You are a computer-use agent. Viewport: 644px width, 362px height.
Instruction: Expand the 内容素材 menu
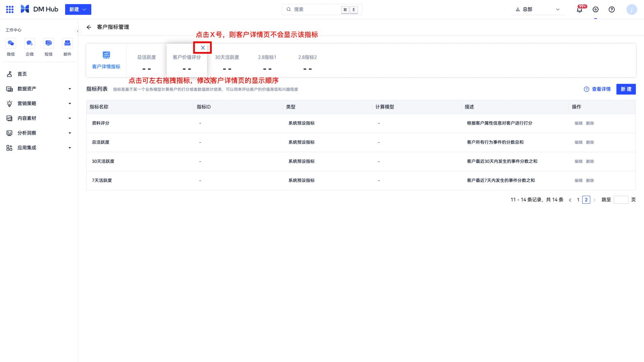tap(39, 118)
